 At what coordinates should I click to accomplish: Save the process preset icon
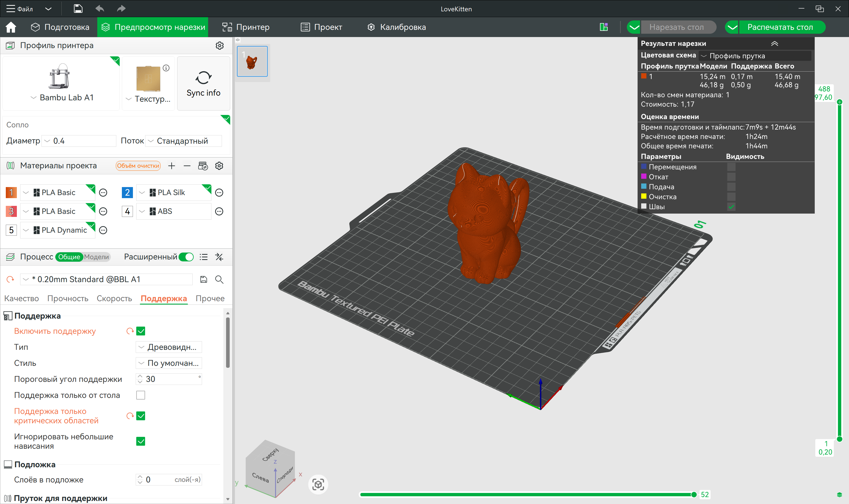[x=203, y=280]
